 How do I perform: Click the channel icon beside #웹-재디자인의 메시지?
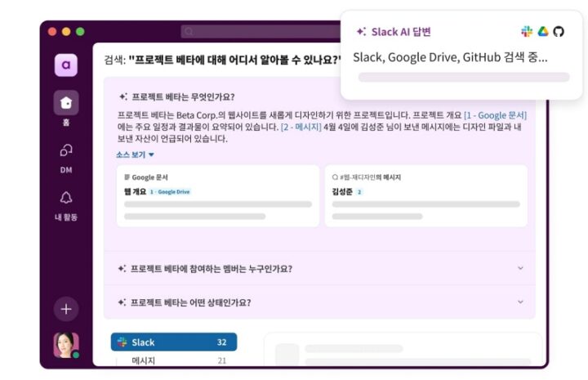[x=335, y=177]
